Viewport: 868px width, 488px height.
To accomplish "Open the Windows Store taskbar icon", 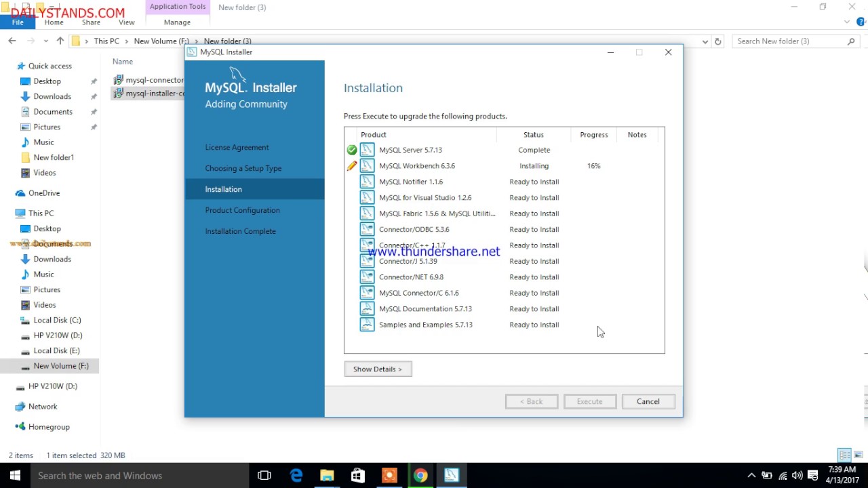I will coord(358,476).
